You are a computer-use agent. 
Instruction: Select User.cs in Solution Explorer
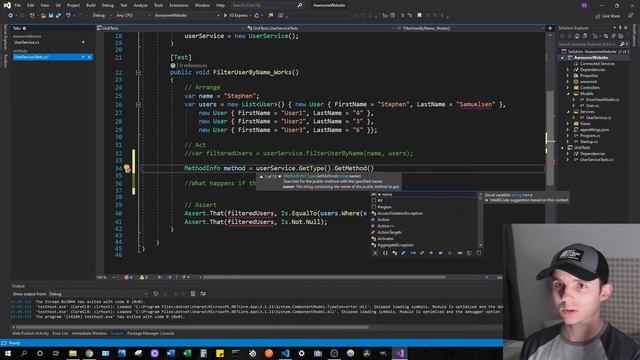click(592, 106)
